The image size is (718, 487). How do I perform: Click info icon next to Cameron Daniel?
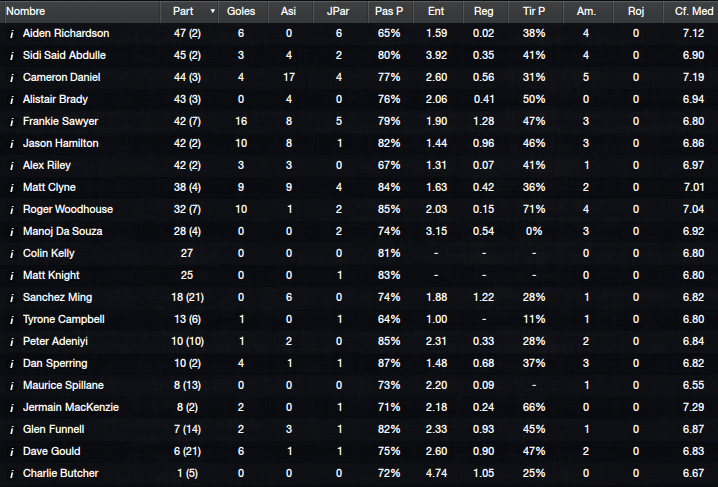[x=12, y=78]
